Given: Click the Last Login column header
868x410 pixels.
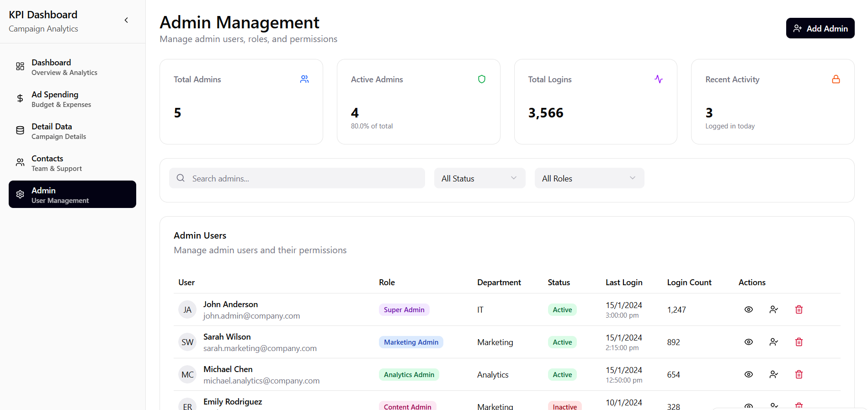Looking at the screenshot, I should click(x=624, y=282).
